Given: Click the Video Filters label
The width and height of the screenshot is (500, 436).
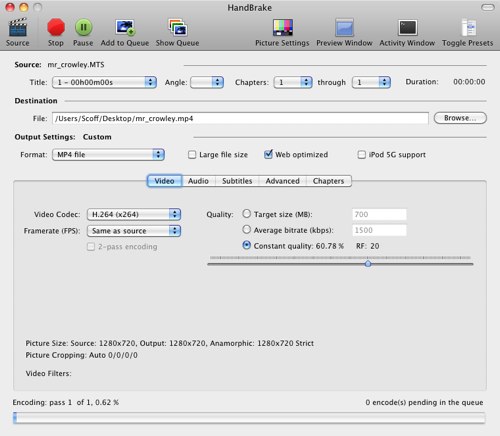Looking at the screenshot, I should [49, 373].
